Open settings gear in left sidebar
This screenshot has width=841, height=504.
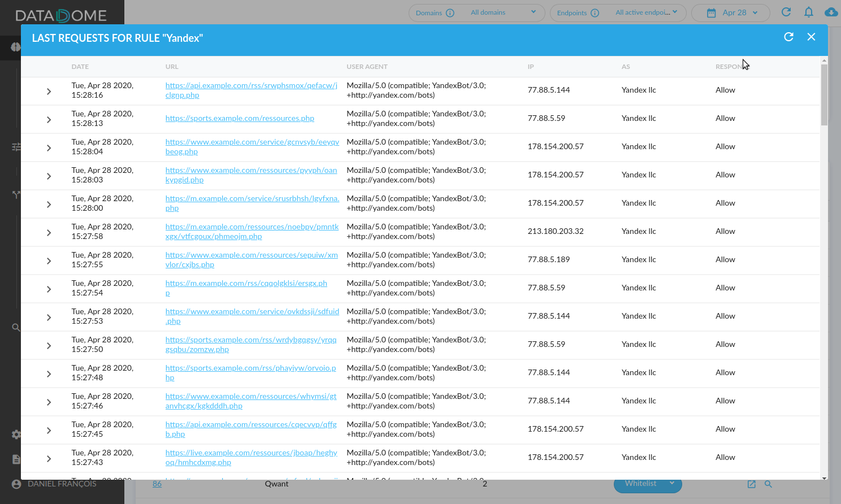(16, 435)
